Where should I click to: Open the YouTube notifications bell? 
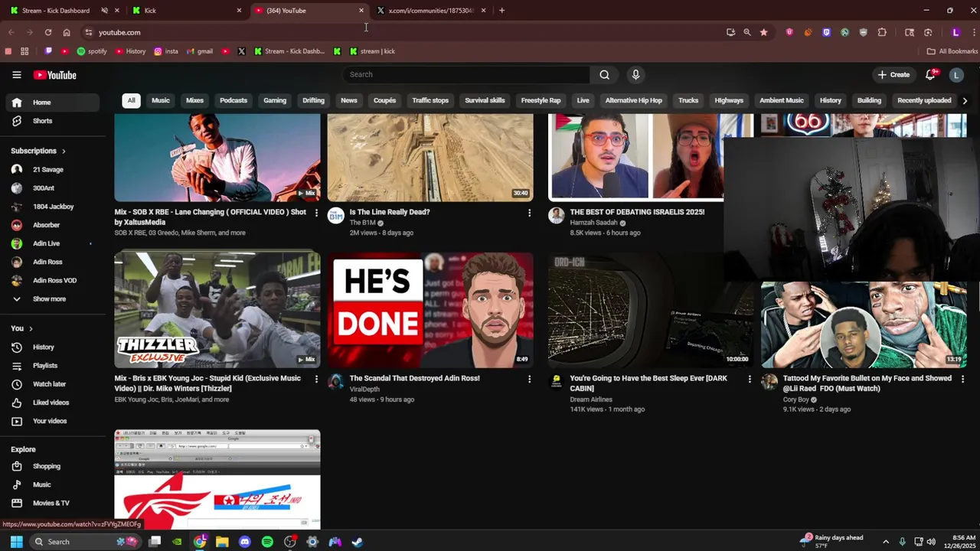click(930, 74)
